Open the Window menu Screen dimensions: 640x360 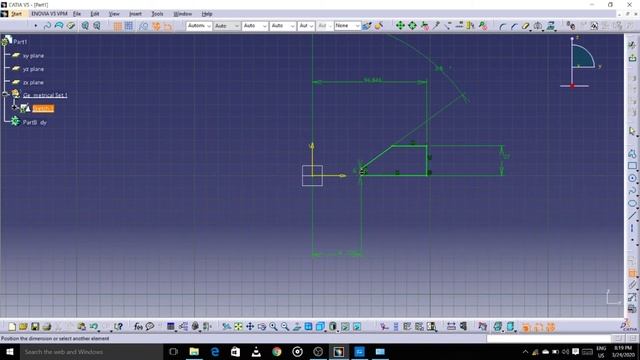tap(182, 14)
